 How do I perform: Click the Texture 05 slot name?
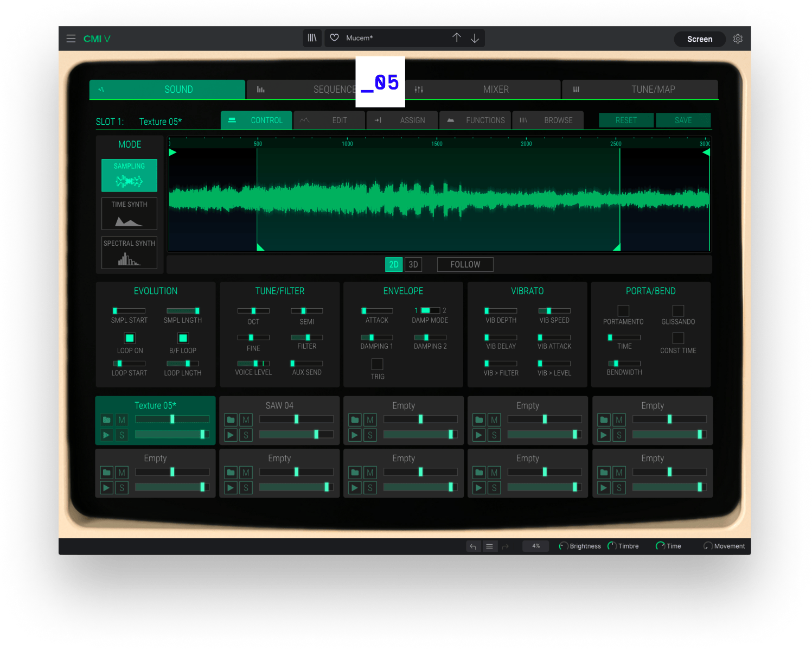[x=155, y=405]
